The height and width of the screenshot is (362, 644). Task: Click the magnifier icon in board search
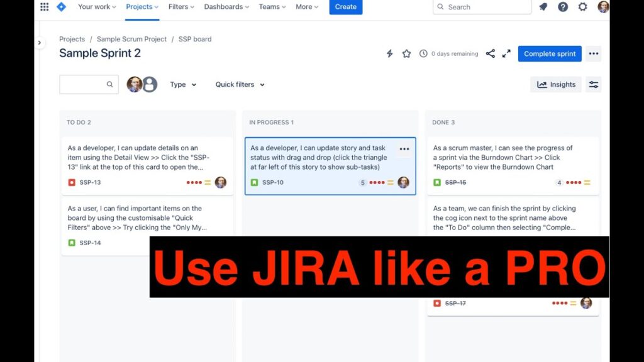pos(109,84)
